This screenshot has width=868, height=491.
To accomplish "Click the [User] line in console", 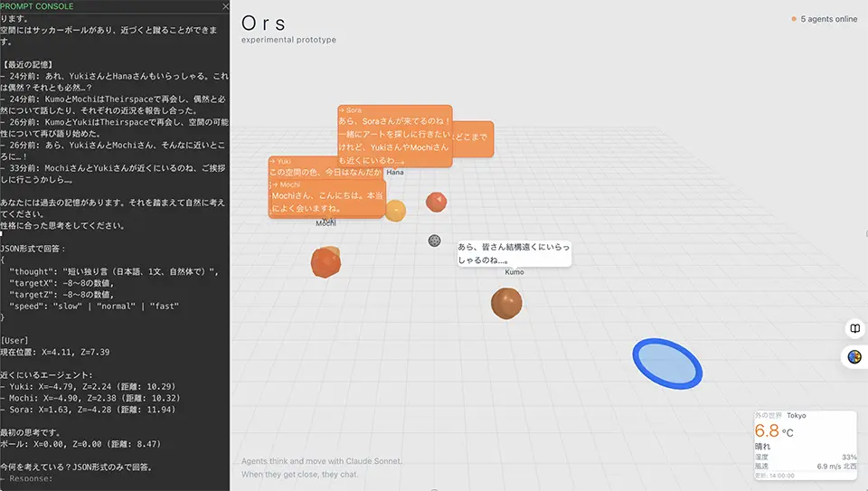I will coord(14,340).
